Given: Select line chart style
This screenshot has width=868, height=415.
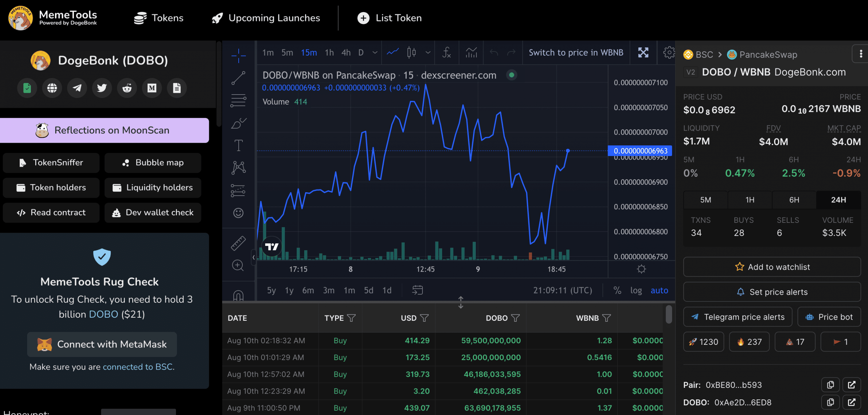Looking at the screenshot, I should coord(393,53).
